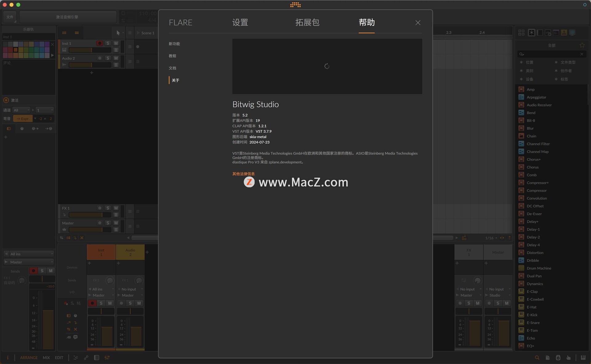Open Inst 1 track automation lane menu

(116, 50)
